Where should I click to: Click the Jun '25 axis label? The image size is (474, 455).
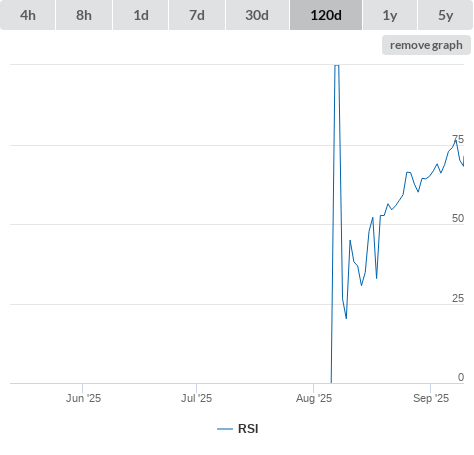click(83, 398)
